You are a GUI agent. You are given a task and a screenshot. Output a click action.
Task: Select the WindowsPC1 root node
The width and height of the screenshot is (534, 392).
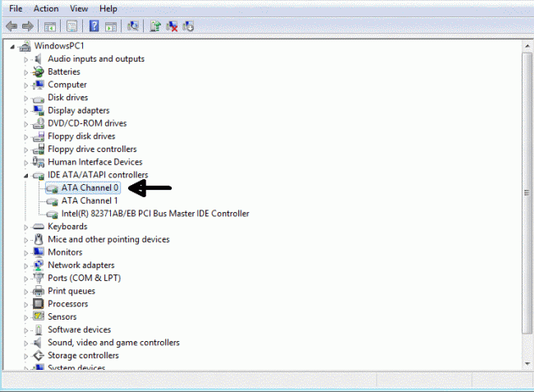tap(59, 45)
